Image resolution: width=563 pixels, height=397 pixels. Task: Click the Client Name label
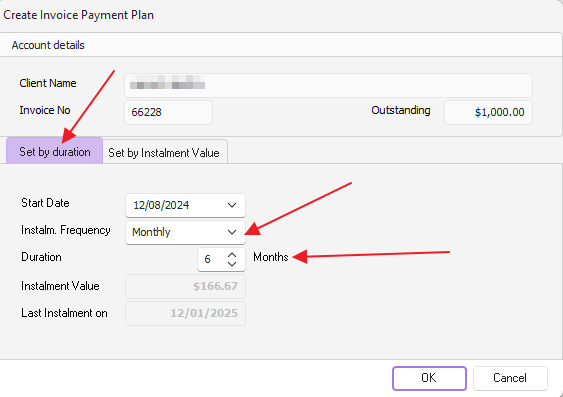pos(48,83)
